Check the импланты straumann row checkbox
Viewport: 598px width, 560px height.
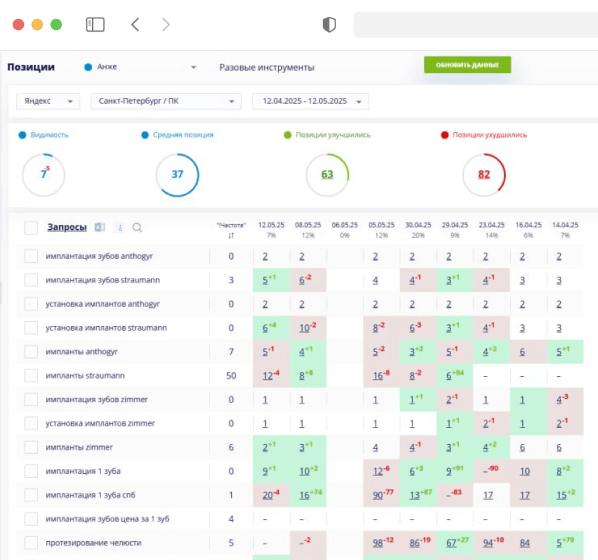(x=31, y=375)
